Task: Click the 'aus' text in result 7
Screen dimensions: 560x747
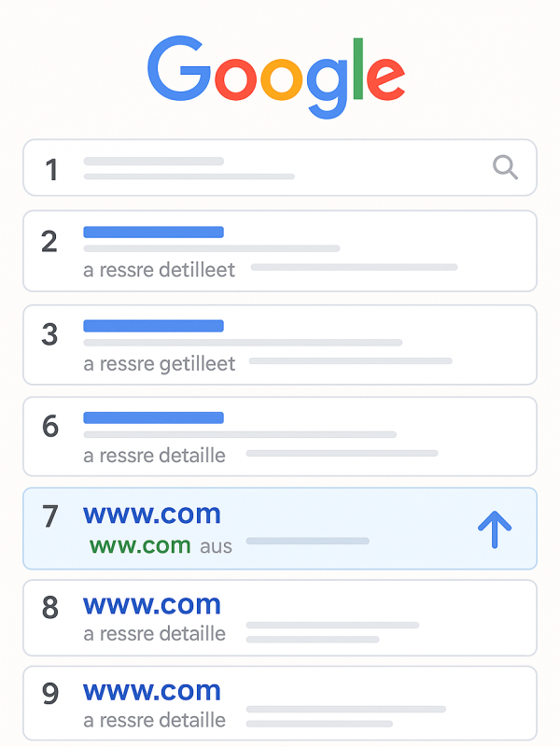Action: click(x=216, y=547)
